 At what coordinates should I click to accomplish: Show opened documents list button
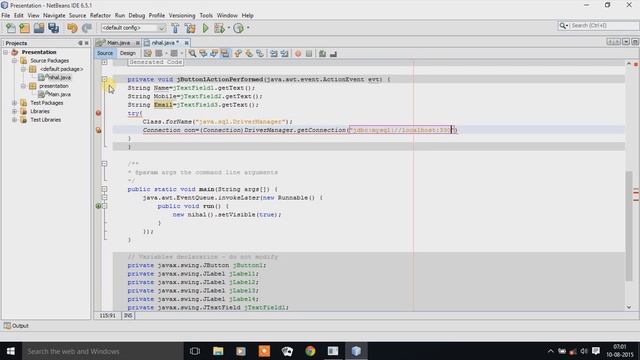pyautogui.click(x=626, y=42)
